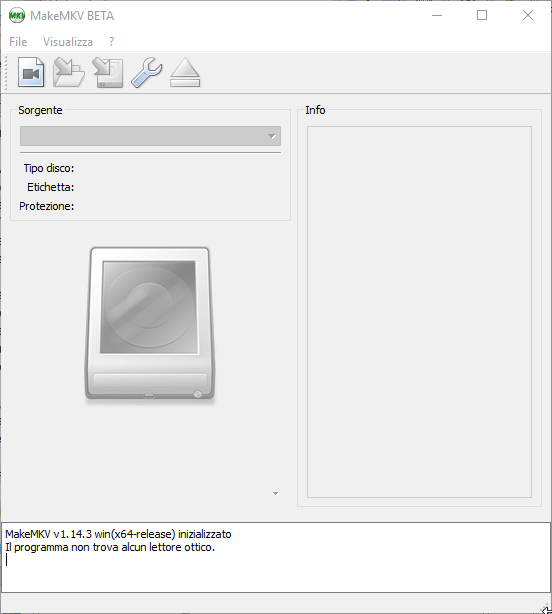Click the 'Protezione:' label
Screen dimensions: 552x614
[x=47, y=206]
